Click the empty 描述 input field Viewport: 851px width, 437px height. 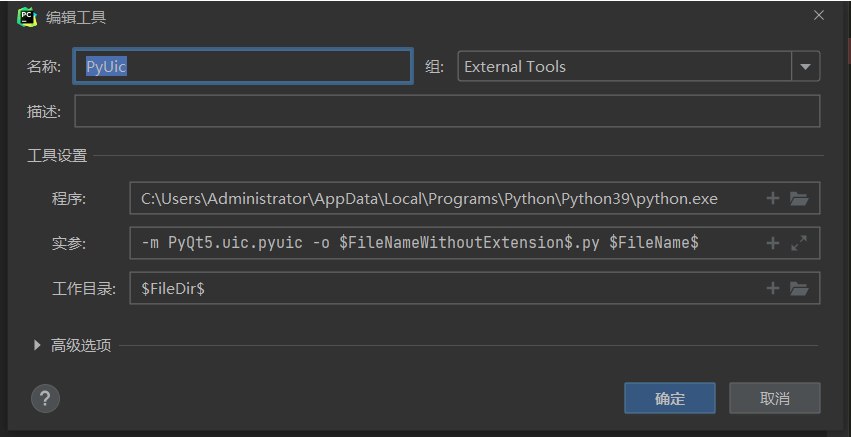click(447, 111)
